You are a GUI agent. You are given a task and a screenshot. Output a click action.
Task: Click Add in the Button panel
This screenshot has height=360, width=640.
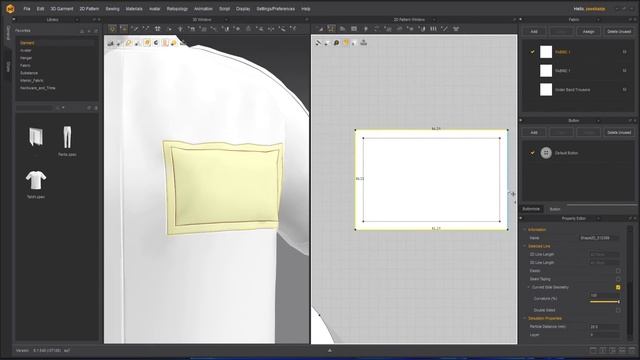click(x=534, y=132)
